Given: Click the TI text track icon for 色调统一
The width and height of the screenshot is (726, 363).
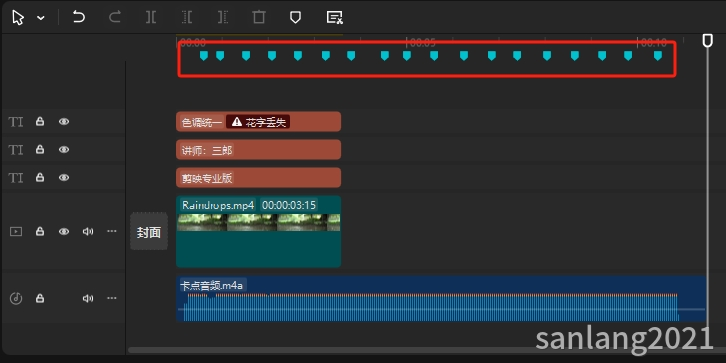Looking at the screenshot, I should tap(16, 122).
